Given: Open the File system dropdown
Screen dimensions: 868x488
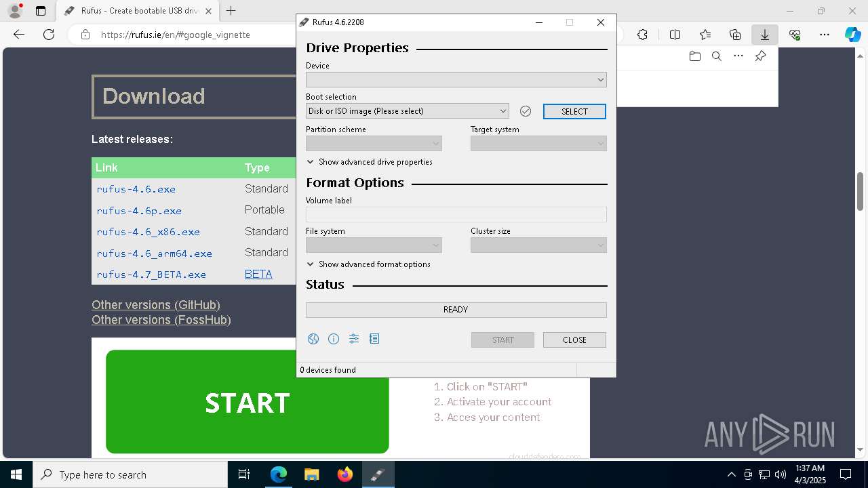Looking at the screenshot, I should pyautogui.click(x=374, y=245).
